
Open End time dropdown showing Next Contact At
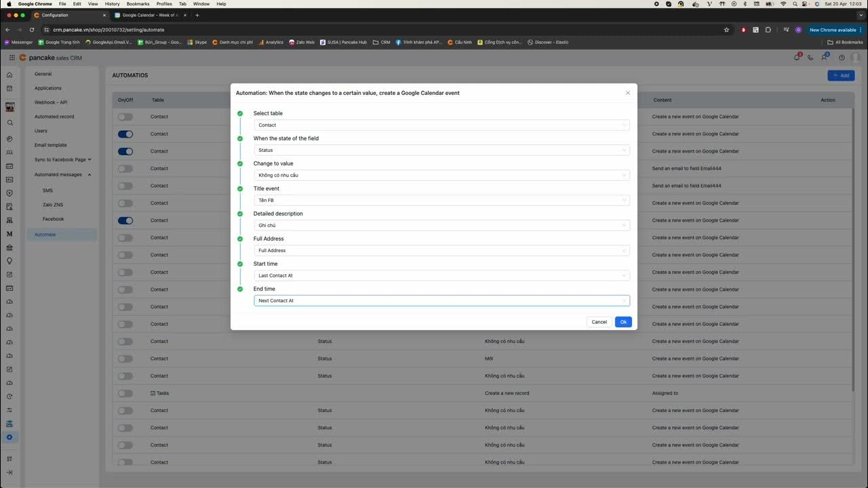pos(441,300)
